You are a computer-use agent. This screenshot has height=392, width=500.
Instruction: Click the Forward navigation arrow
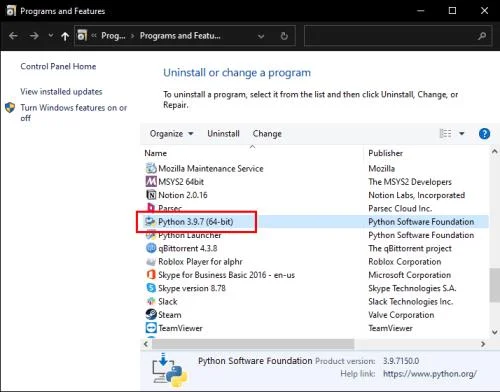[34, 36]
